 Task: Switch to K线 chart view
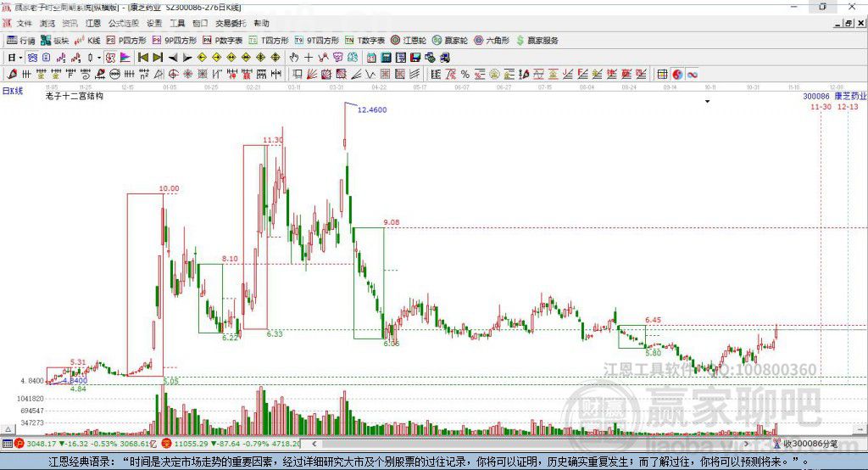point(87,41)
